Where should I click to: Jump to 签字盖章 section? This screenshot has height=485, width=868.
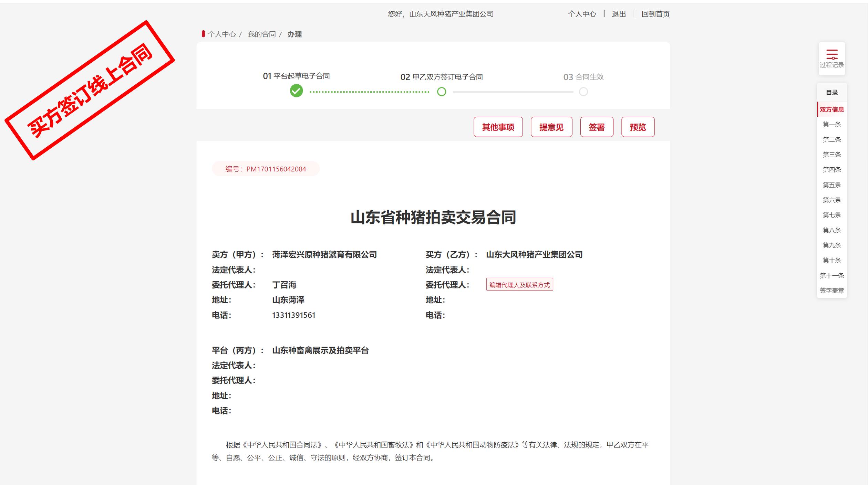coord(831,291)
